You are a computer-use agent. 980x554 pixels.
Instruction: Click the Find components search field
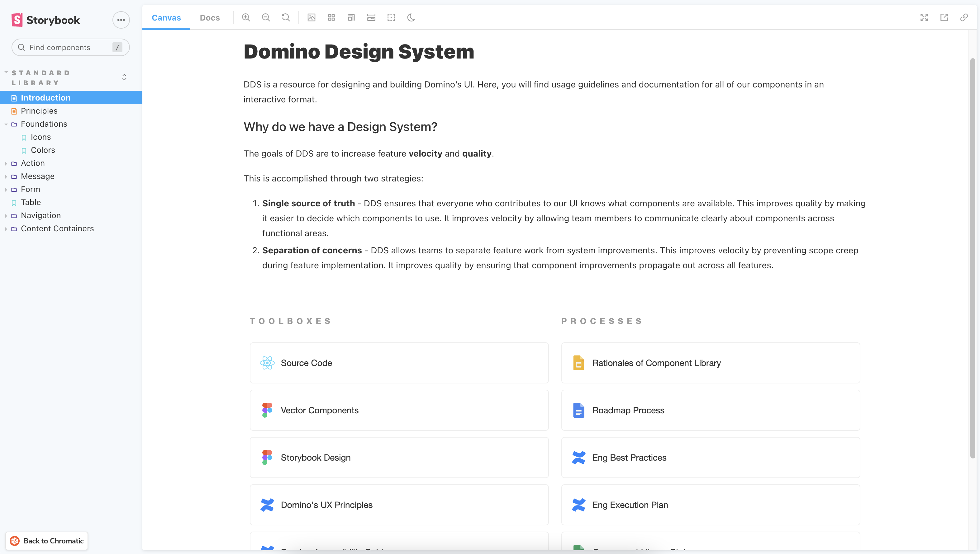click(x=70, y=47)
